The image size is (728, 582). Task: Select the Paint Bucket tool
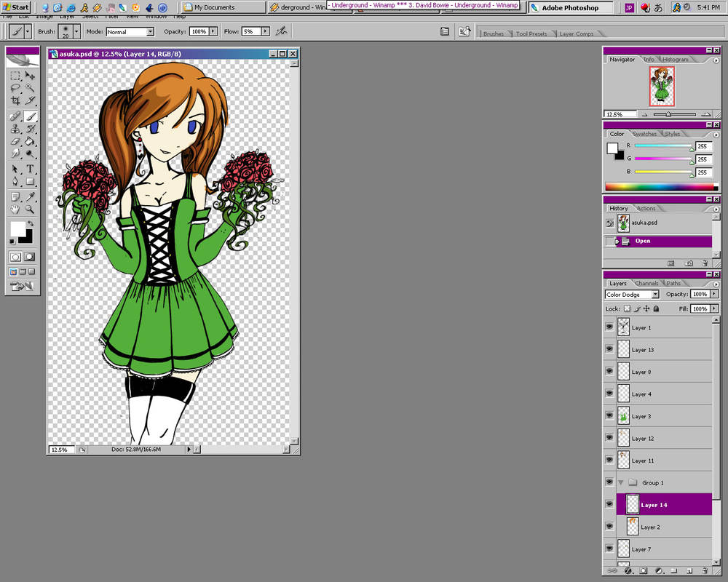[x=30, y=140]
